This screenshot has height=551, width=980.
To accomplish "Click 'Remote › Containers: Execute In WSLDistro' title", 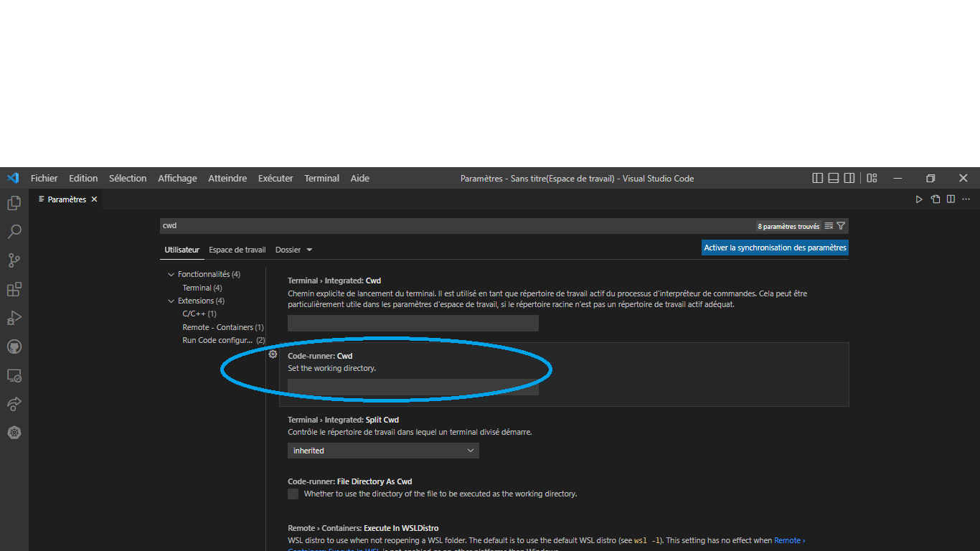I will click(363, 528).
